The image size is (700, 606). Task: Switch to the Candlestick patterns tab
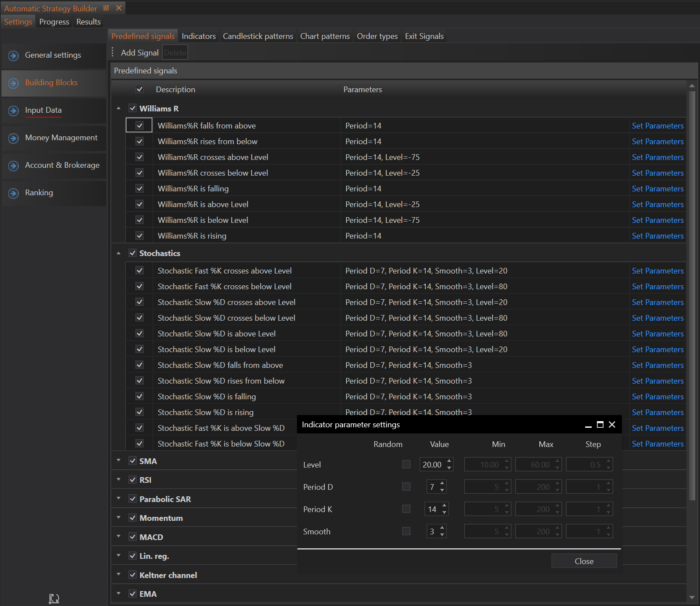tap(258, 36)
